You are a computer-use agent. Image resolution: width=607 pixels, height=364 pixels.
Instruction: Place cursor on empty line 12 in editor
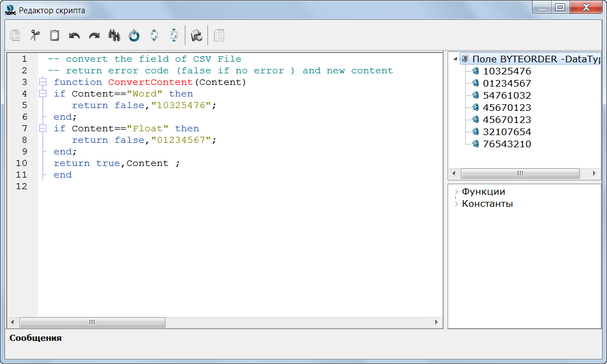(240, 186)
